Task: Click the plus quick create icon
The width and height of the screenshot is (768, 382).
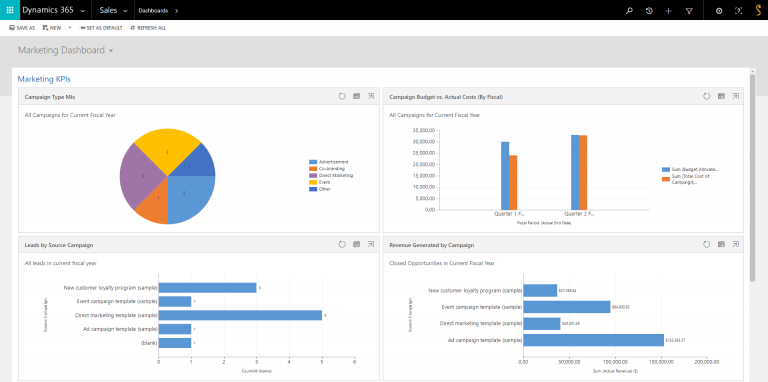Action: coord(669,10)
